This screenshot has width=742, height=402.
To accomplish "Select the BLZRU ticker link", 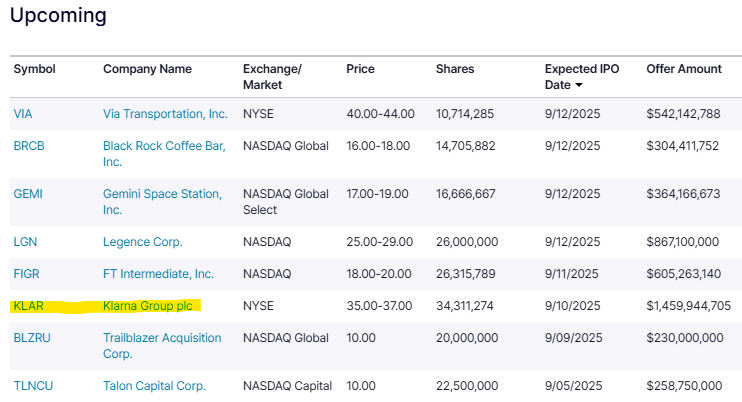I will pyautogui.click(x=32, y=338).
